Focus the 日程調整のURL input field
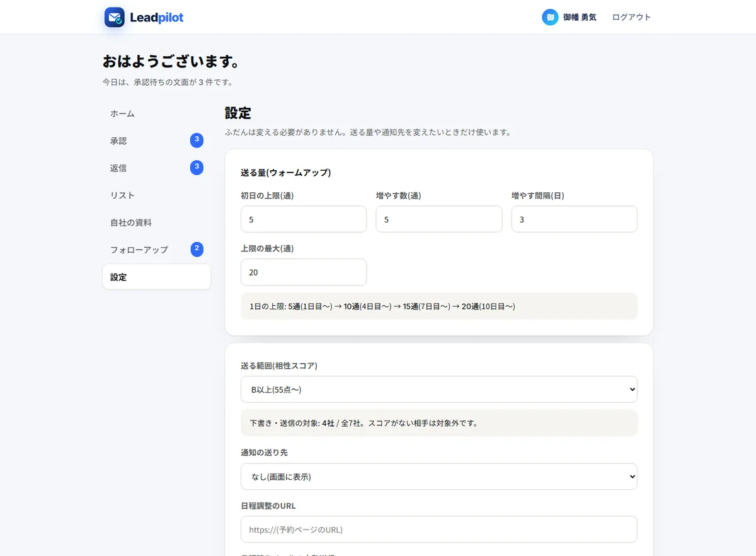Image resolution: width=756 pixels, height=556 pixels. 439,530
